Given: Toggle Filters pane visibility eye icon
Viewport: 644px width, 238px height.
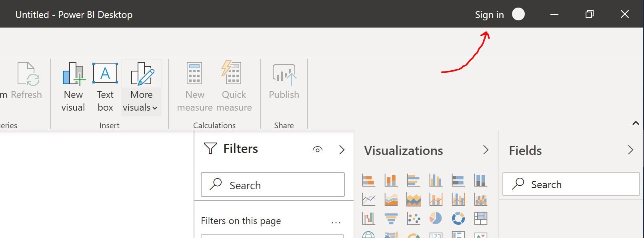Looking at the screenshot, I should [318, 150].
